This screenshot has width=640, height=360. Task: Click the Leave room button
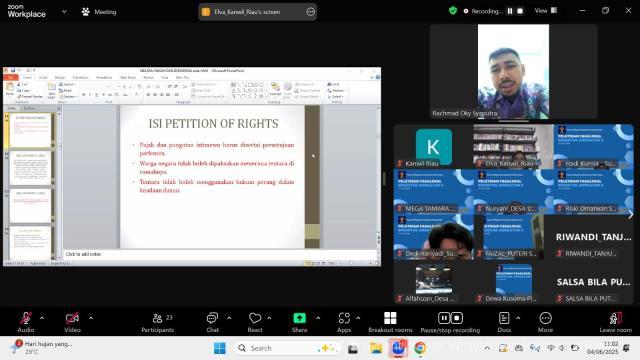(x=616, y=322)
